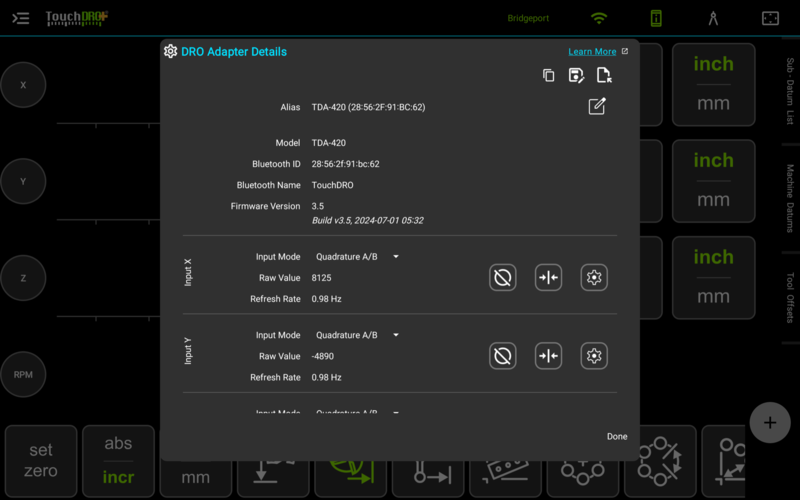The image size is (800, 500).
Task: Open the Tool Offsets side tab
Action: tap(790, 297)
